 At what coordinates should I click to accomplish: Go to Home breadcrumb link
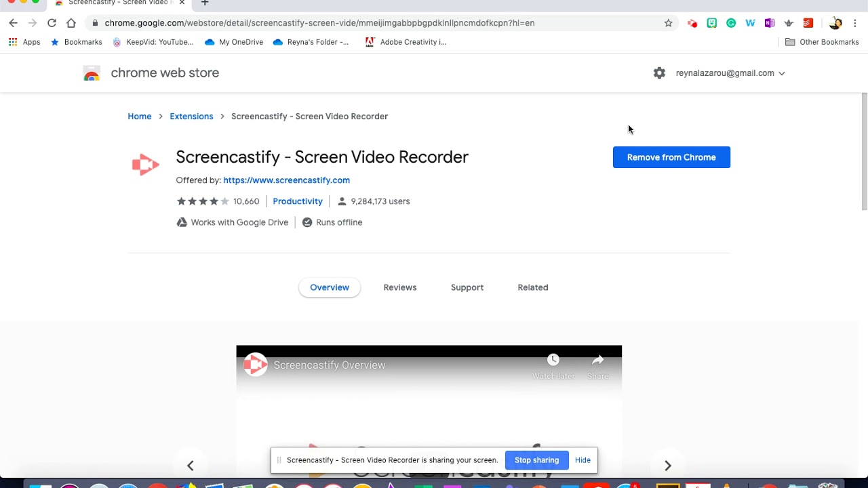pyautogui.click(x=140, y=117)
